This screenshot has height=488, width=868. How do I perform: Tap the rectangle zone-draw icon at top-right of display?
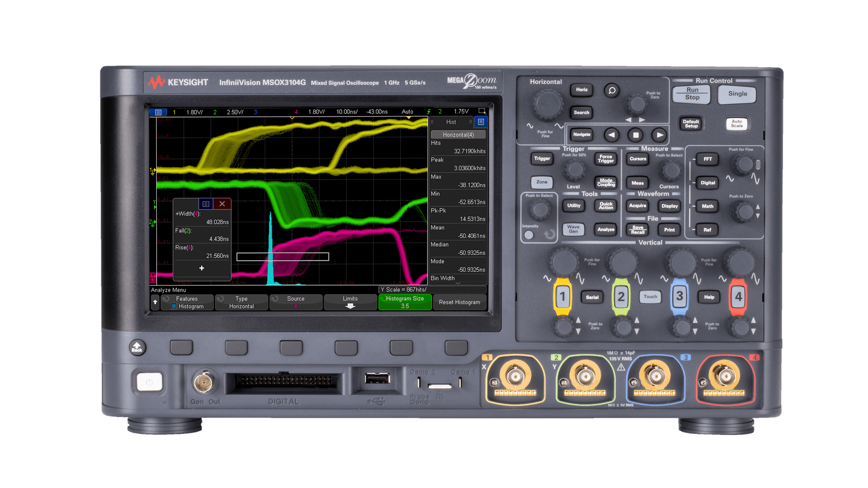[x=481, y=111]
